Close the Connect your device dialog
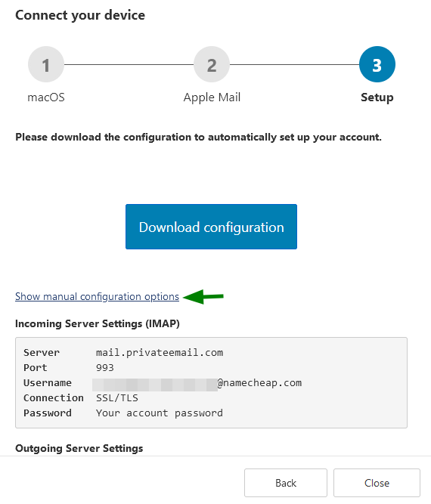The height and width of the screenshot is (504, 431). pyautogui.click(x=377, y=483)
